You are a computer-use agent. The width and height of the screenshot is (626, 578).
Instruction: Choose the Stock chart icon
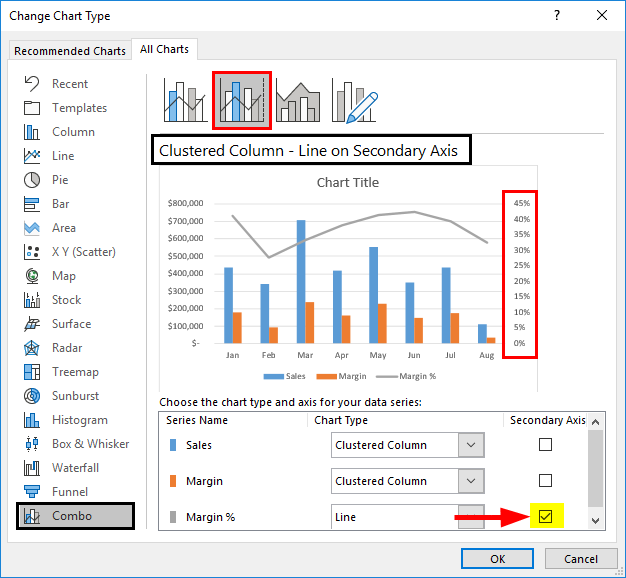[x=32, y=300]
